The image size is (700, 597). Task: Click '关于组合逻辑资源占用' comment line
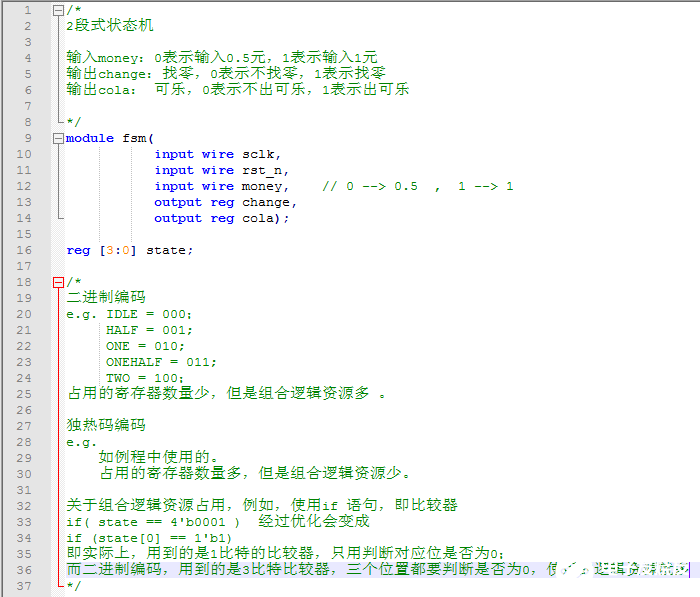pos(262,505)
